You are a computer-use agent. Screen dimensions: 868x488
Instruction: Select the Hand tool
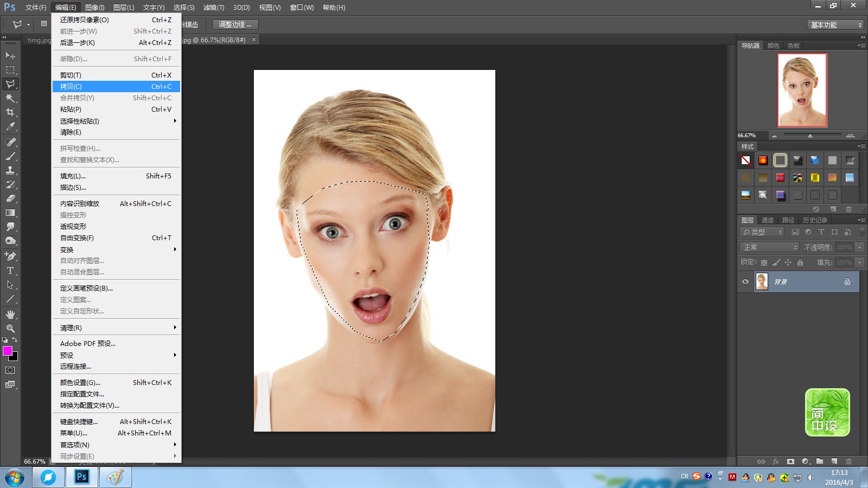pyautogui.click(x=10, y=314)
